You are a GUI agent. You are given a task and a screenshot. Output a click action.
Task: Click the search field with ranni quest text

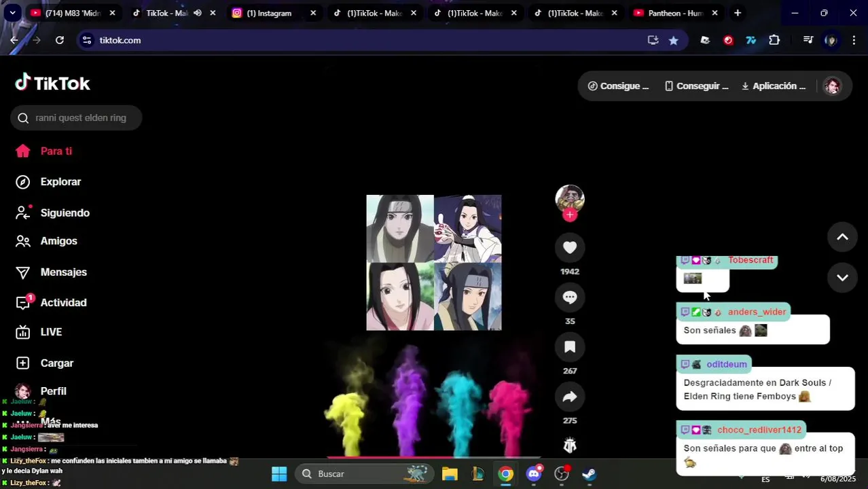pos(76,117)
